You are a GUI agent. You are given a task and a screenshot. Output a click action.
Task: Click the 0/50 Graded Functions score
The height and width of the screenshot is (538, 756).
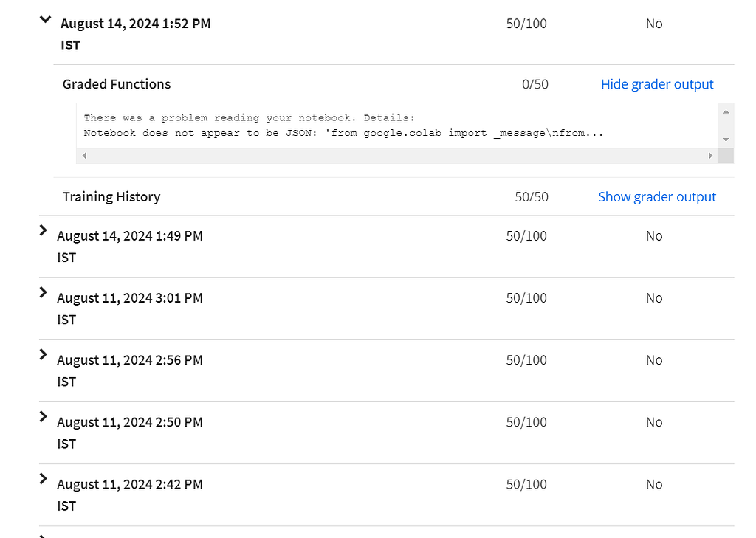(535, 84)
